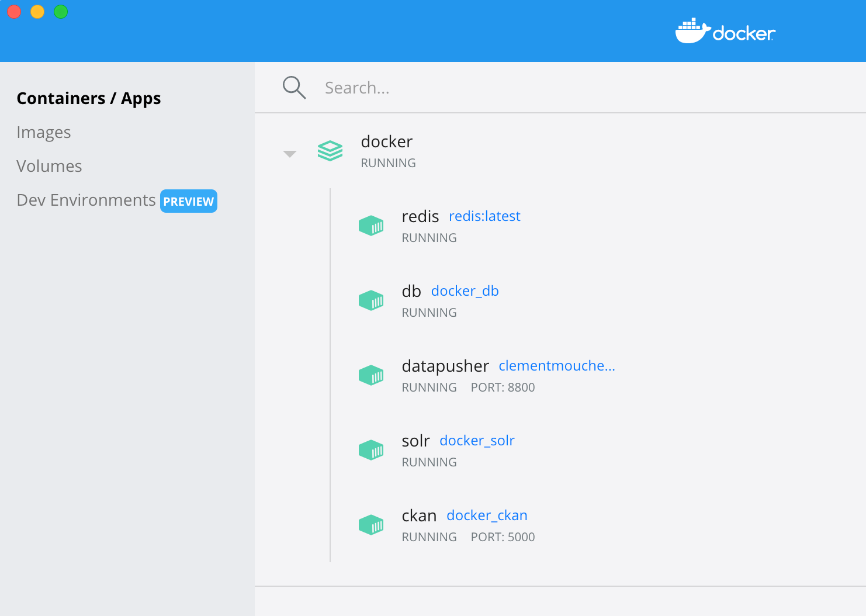The width and height of the screenshot is (866, 616).
Task: Open the docker_solr image link
Action: pyautogui.click(x=477, y=441)
